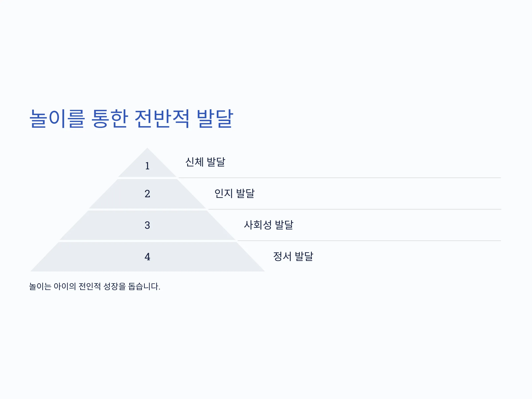Click the divider line under 신체 발달
The width and height of the screenshot is (532, 399).
(340, 178)
